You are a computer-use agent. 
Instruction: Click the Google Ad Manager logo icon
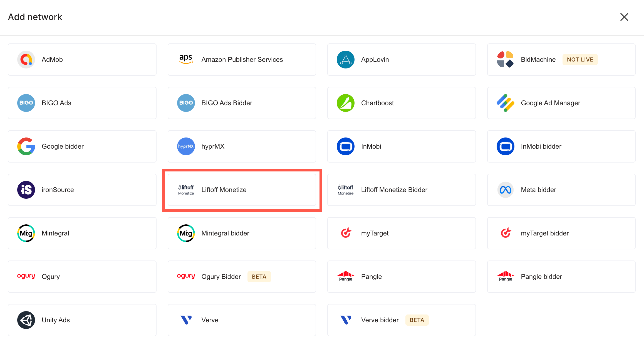(x=505, y=103)
